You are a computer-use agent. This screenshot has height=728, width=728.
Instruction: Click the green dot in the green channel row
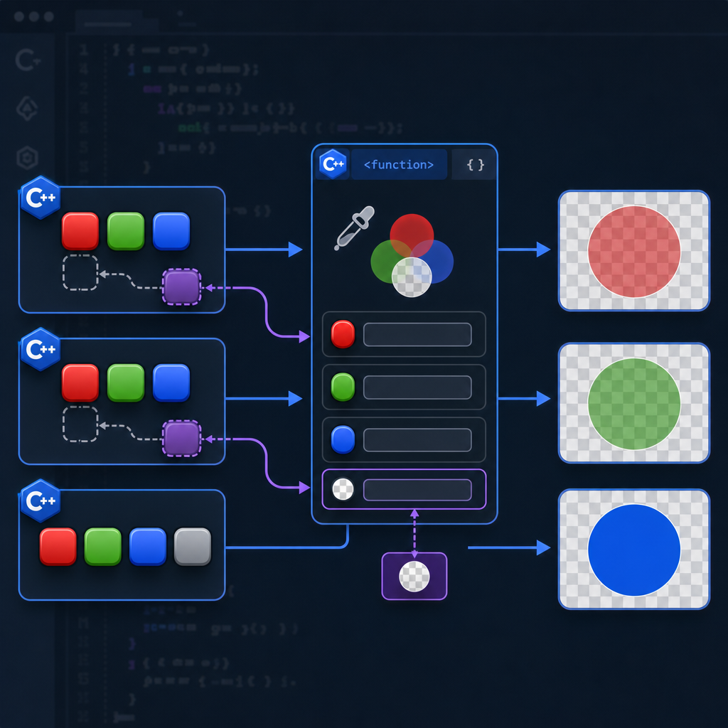(x=343, y=387)
